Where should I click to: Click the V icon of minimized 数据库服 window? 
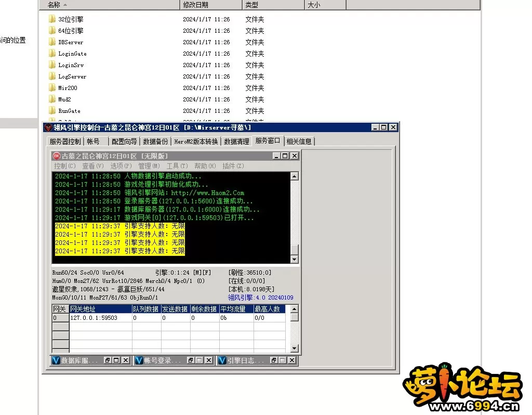(x=56, y=360)
